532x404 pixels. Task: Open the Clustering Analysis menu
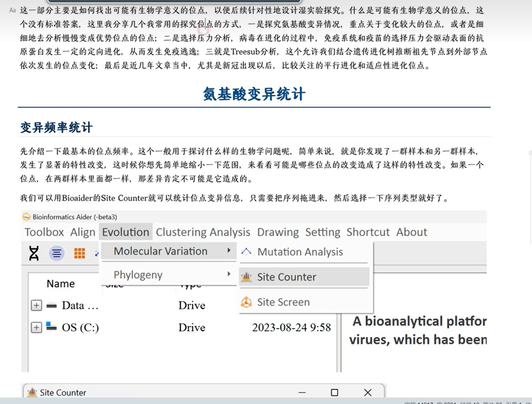click(203, 232)
